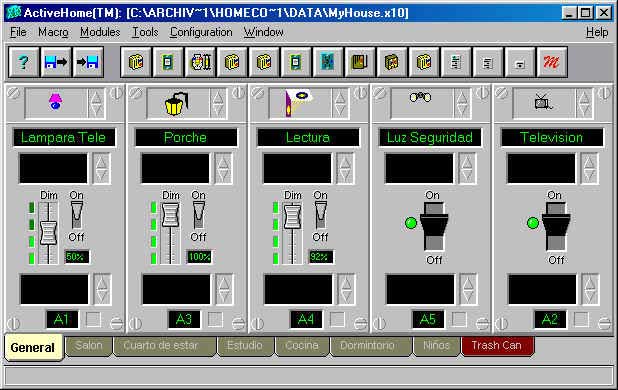Screen dimensions: 618x390
Task: Click the TV set icon of Television
Action: pyautogui.click(x=543, y=102)
